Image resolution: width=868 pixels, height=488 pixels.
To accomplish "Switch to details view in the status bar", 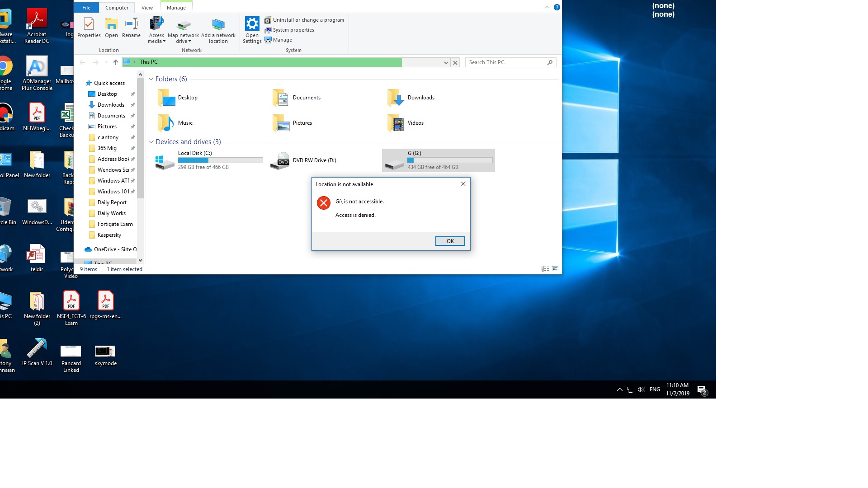I will (x=545, y=269).
